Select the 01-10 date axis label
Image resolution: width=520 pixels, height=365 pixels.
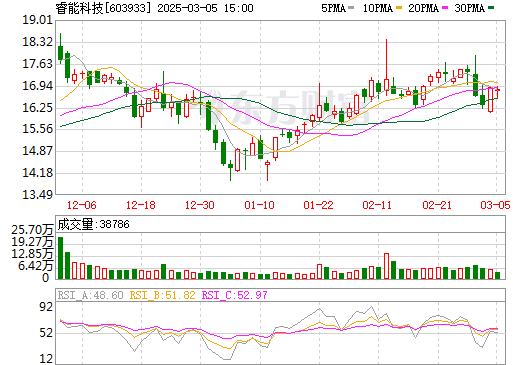pos(259,205)
